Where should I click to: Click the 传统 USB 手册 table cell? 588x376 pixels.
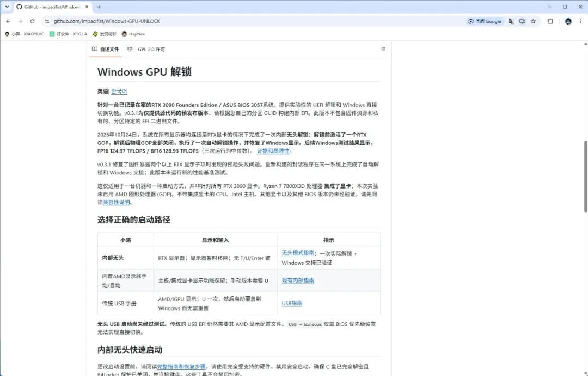point(126,303)
